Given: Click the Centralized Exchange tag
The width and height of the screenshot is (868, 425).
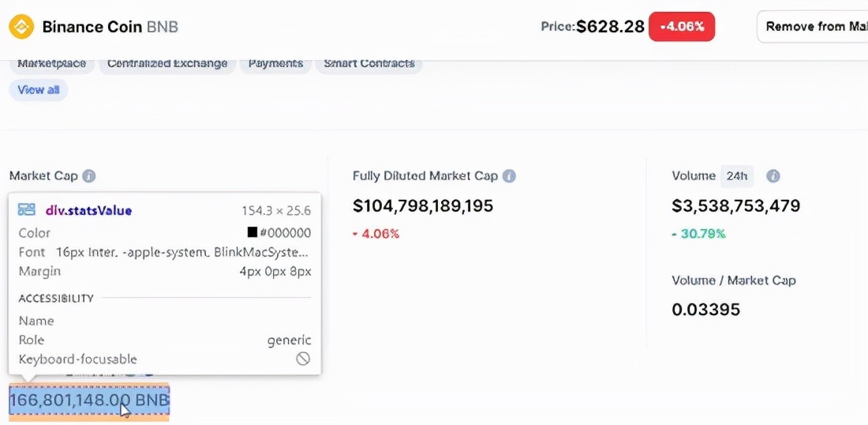Looking at the screenshot, I should point(167,64).
